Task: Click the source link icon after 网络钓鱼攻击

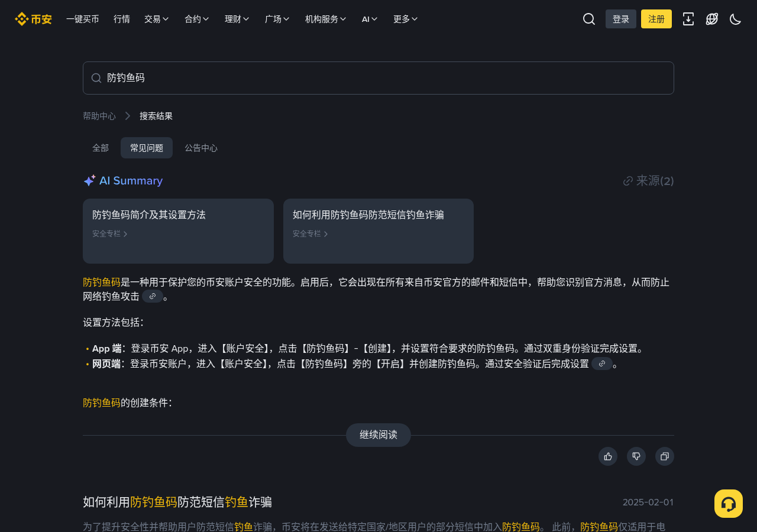Action: (x=153, y=296)
